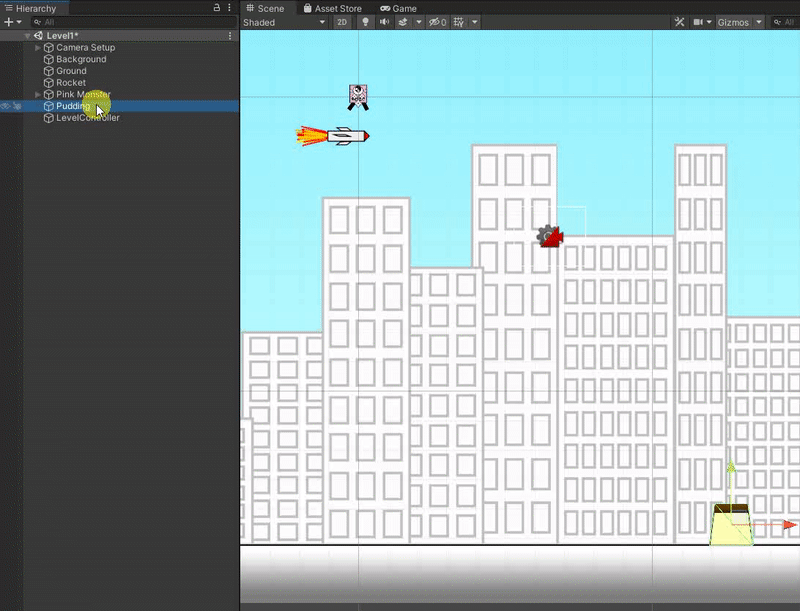Image resolution: width=800 pixels, height=611 pixels.
Task: Open the Shaded draw mode dropdown
Action: point(287,22)
